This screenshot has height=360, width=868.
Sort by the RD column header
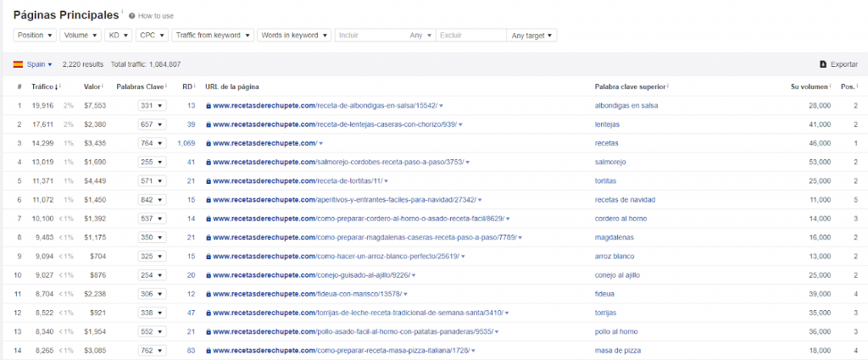click(x=189, y=86)
